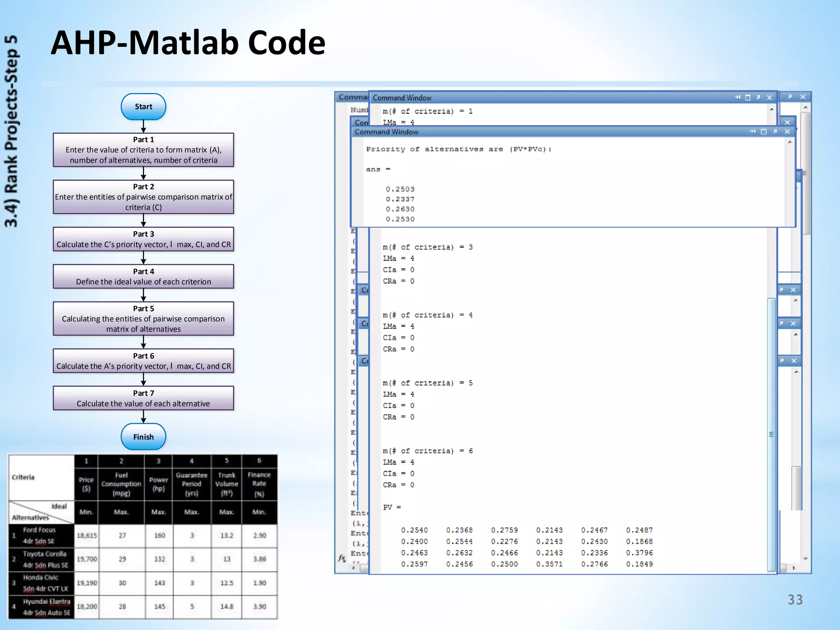Viewport: 840px width, 630px height.
Task: Click the priority value 0.2630
Action: [x=400, y=209]
